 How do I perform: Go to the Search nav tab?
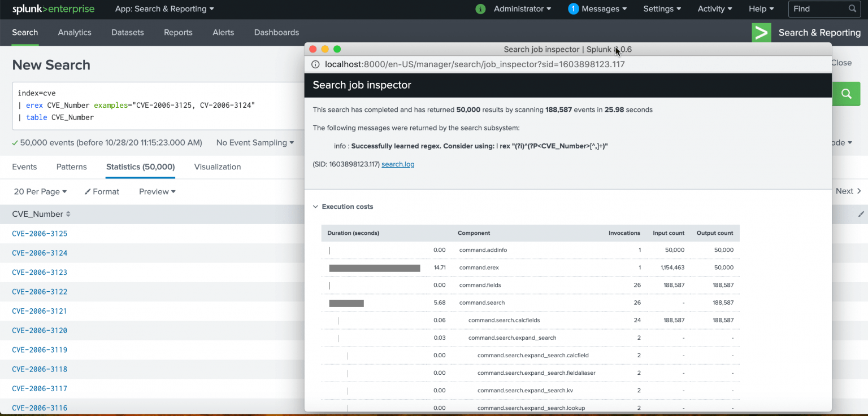25,33
